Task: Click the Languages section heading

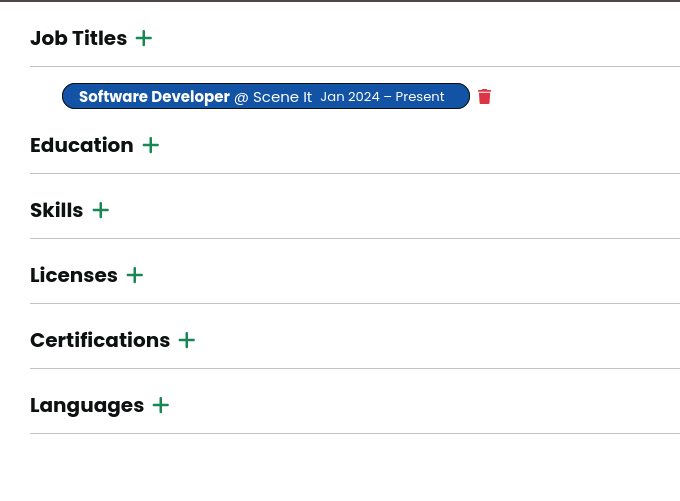Action: [x=87, y=405]
